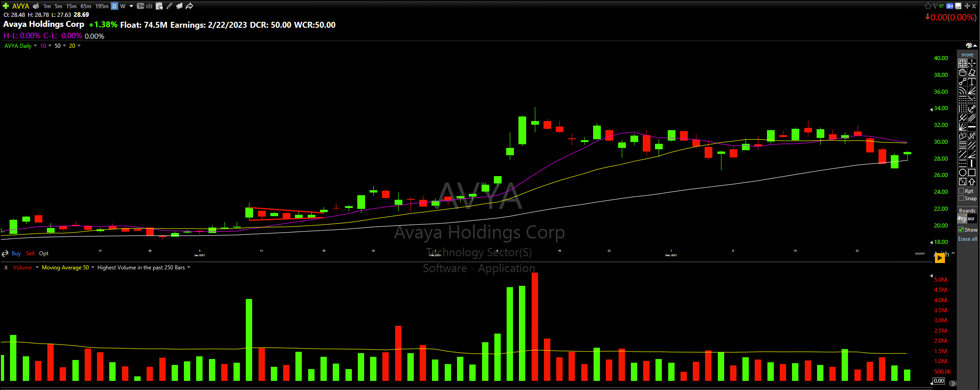Click the Sell button
The image size is (980, 390).
click(30, 253)
